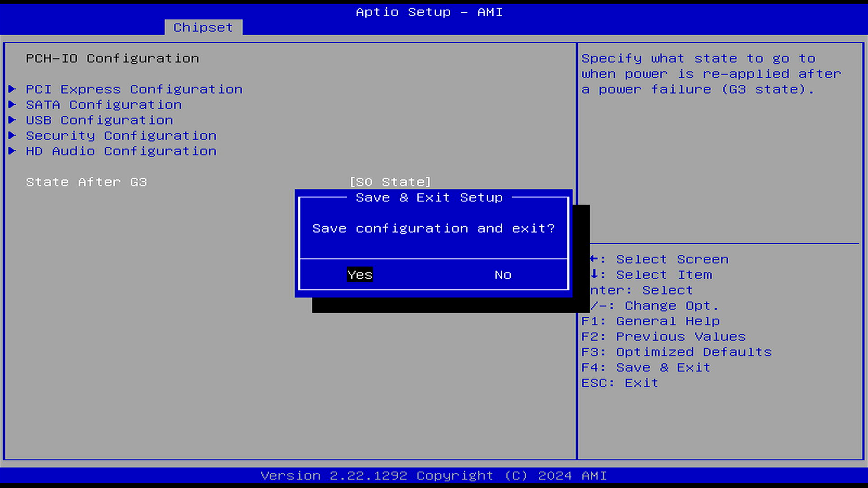
Task: Open HD Audio Configuration submenu
Action: click(x=121, y=151)
